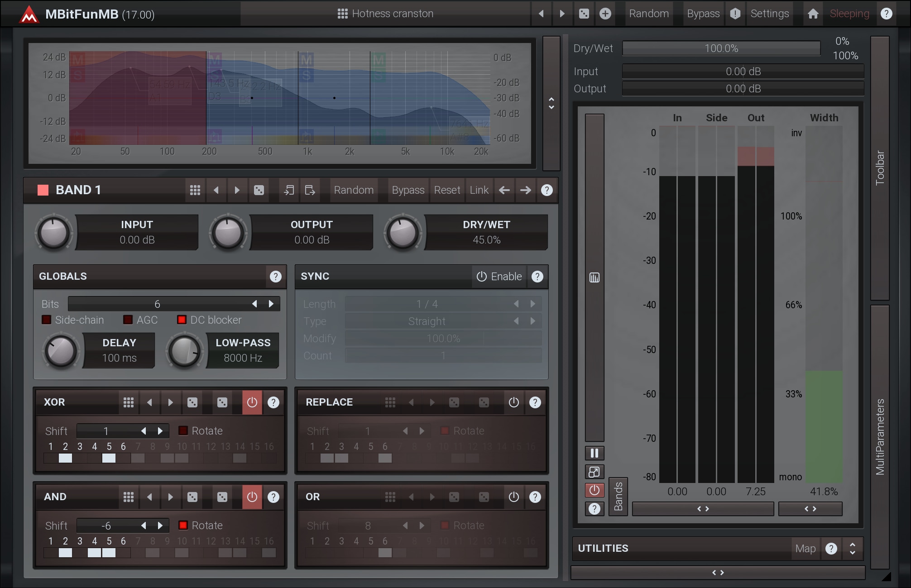
Task: Open the MultiParameters side tab
Action: tap(879, 436)
